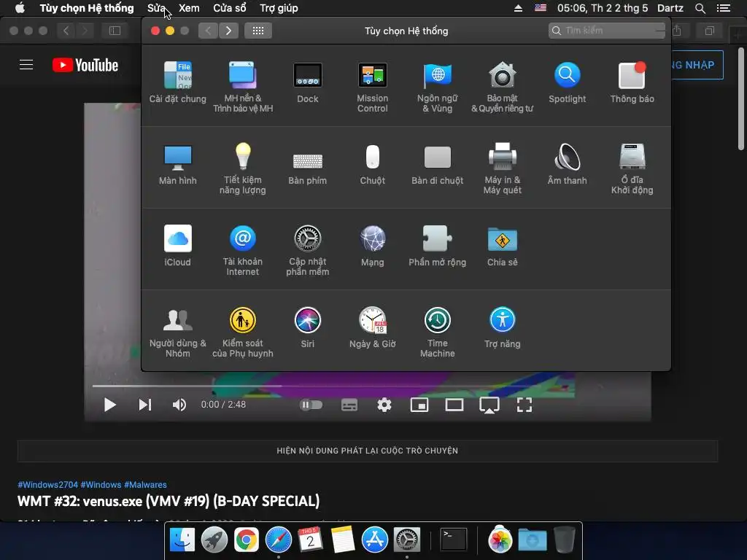Image resolution: width=747 pixels, height=560 pixels.
Task: Open the Trợ giúp menu
Action: pos(279,8)
